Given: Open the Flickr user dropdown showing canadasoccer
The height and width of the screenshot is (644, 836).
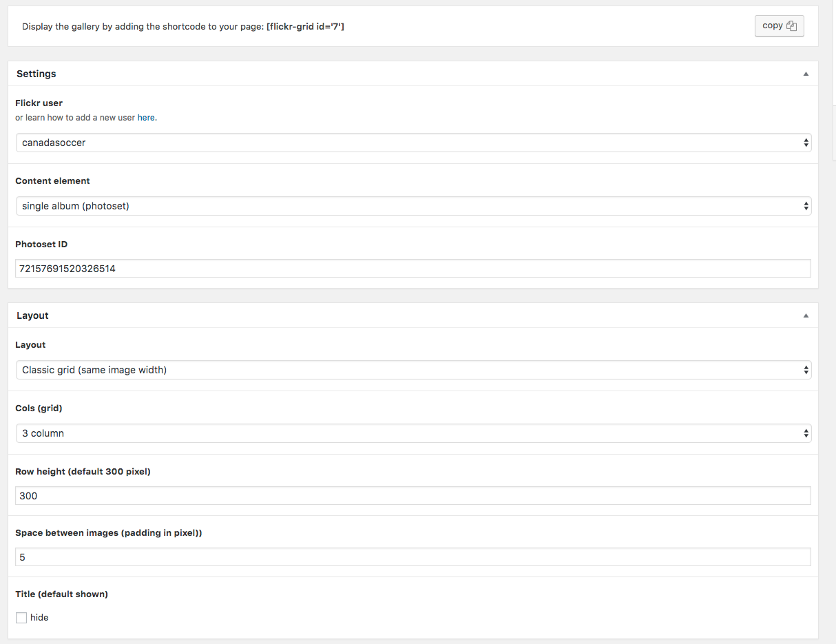Looking at the screenshot, I should (413, 143).
